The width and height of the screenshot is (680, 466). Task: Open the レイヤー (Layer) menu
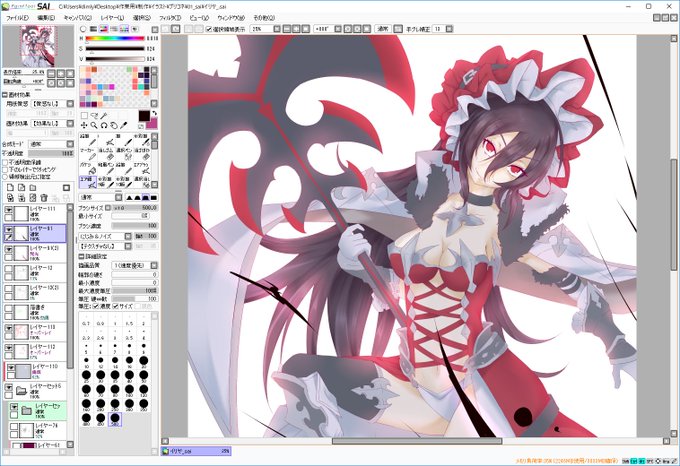[112, 18]
